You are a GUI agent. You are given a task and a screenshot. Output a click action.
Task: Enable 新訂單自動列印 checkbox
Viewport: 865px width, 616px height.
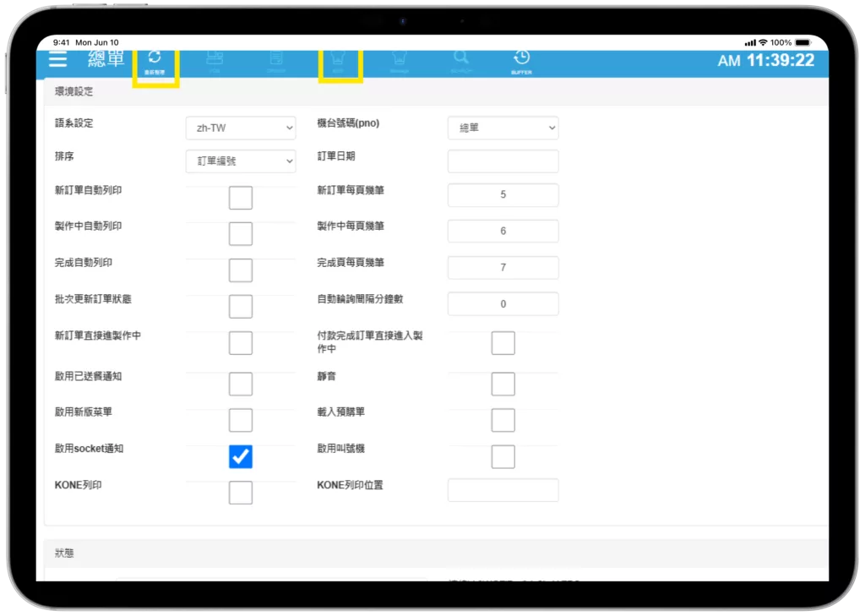241,198
